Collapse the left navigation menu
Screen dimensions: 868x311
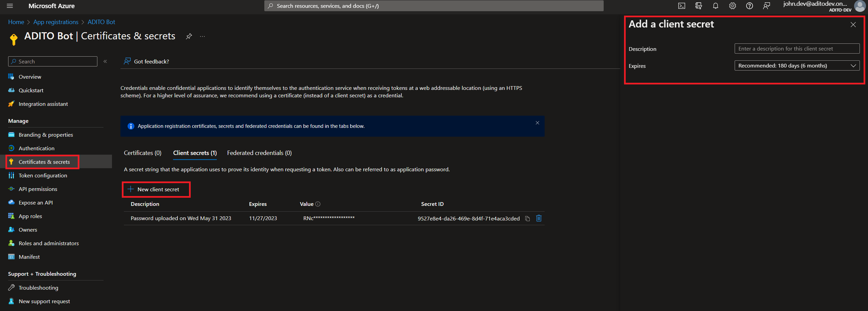pyautogui.click(x=105, y=61)
